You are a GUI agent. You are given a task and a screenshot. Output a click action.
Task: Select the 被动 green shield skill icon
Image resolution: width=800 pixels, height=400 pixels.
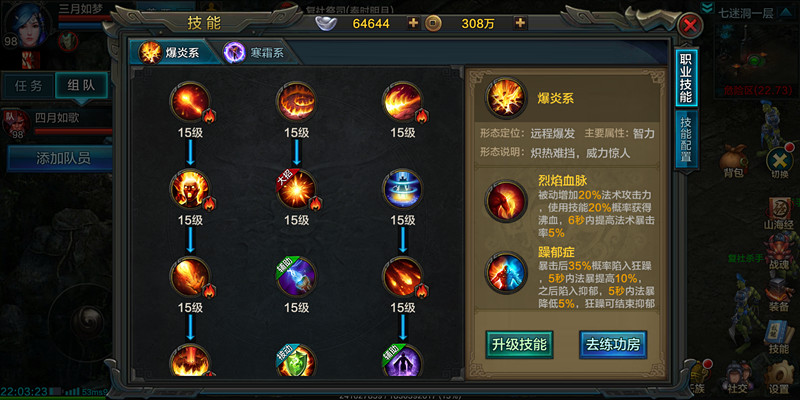click(x=296, y=361)
